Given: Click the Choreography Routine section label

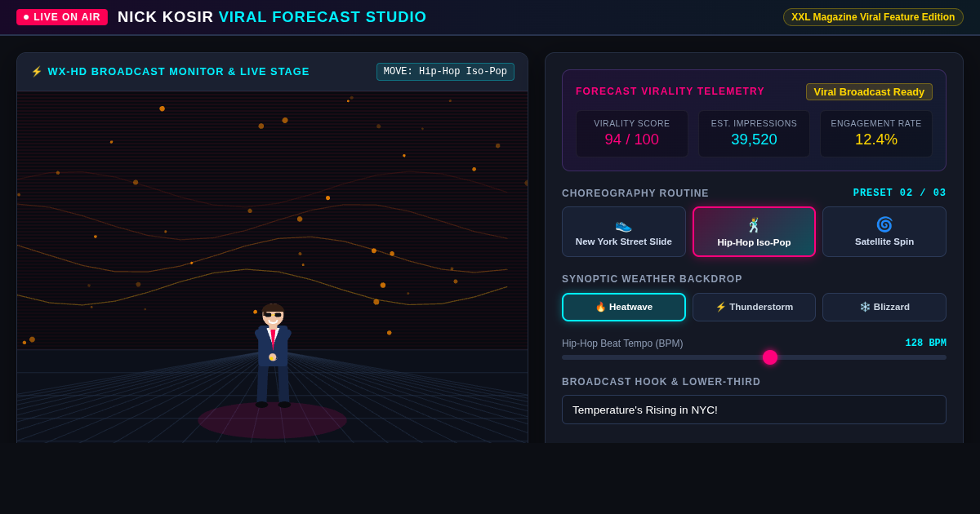Looking at the screenshot, I should click(635, 193).
